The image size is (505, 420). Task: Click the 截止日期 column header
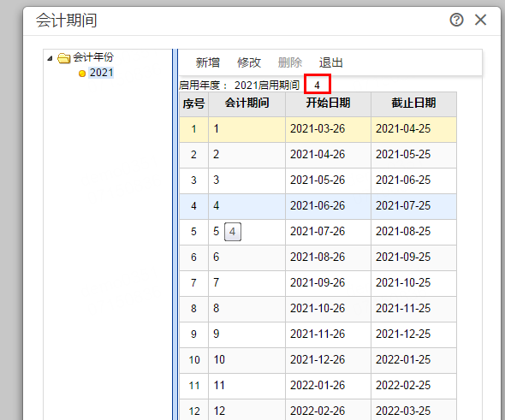coord(413,104)
